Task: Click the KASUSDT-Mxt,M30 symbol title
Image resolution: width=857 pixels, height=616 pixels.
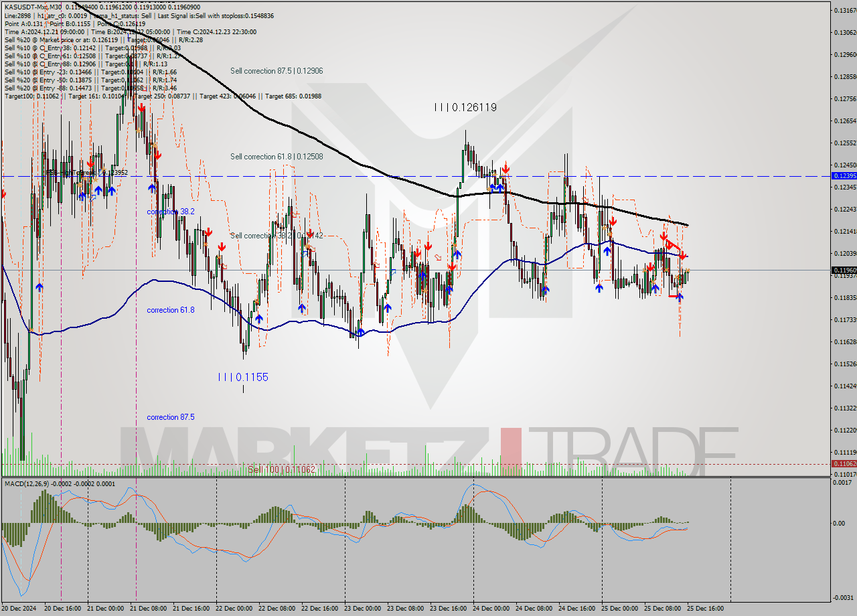Action: click(33, 7)
